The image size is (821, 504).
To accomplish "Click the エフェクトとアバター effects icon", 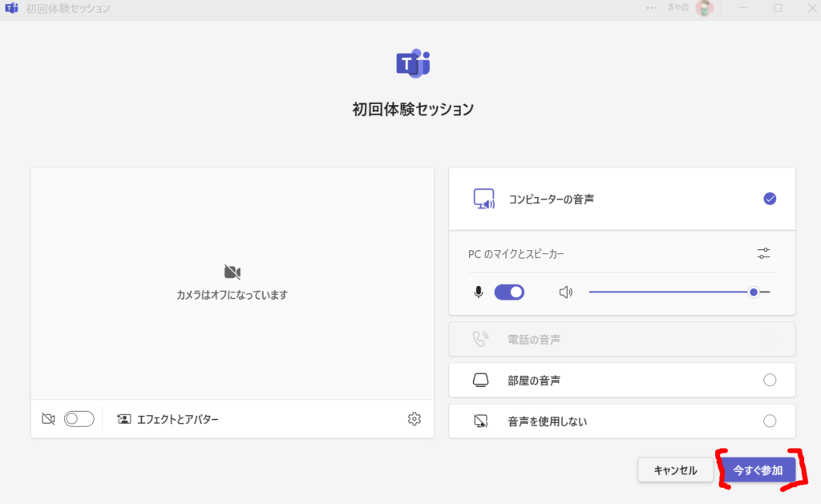I will pyautogui.click(x=124, y=419).
